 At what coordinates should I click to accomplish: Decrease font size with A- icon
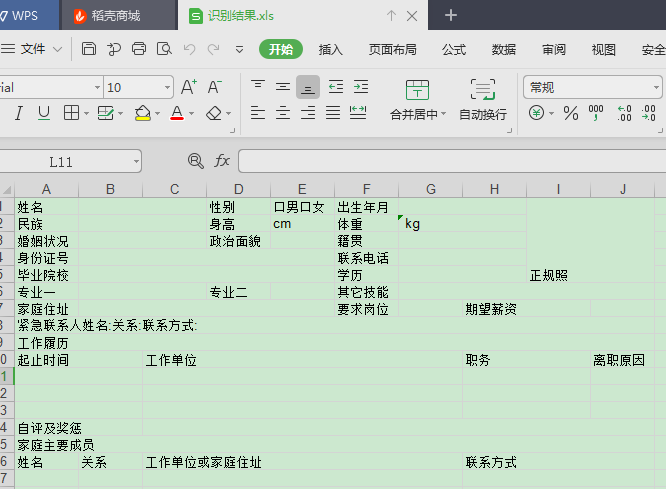(214, 87)
